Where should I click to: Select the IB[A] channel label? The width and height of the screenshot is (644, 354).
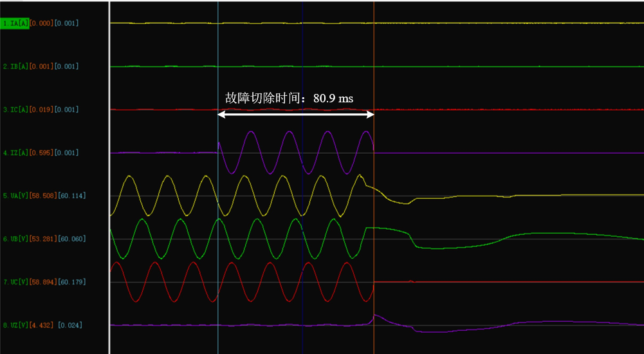click(x=15, y=66)
